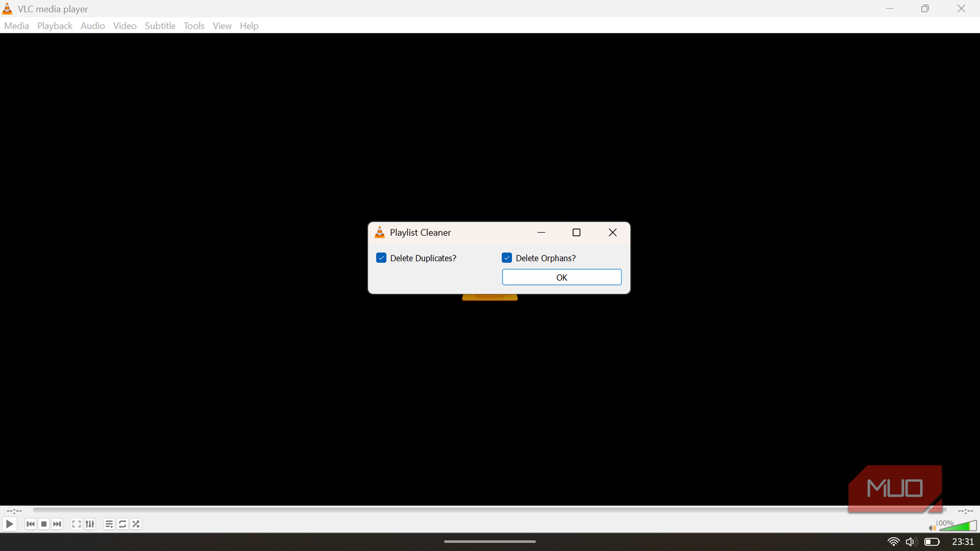Disable the Delete Orphans option
Image resolution: width=980 pixels, height=551 pixels.
pos(507,258)
